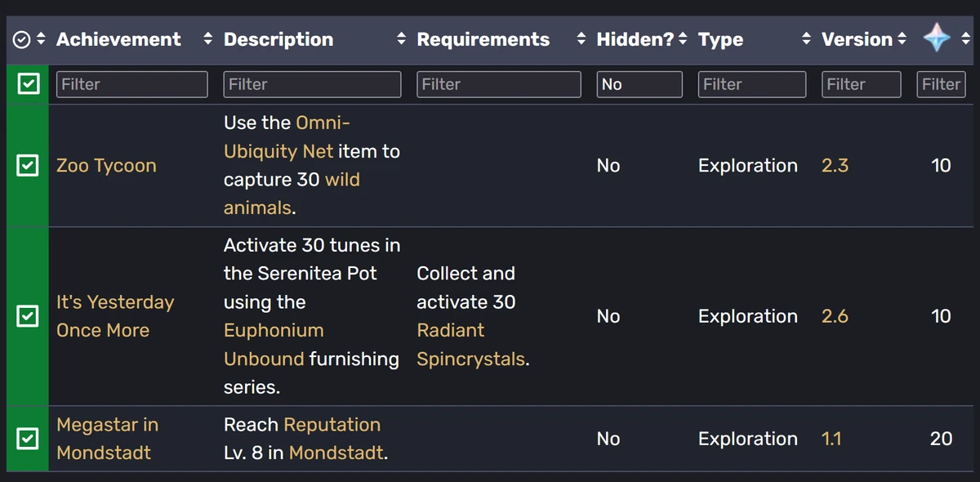
Task: Toggle the Megastar in Mondstadt checkbox
Action: point(29,439)
